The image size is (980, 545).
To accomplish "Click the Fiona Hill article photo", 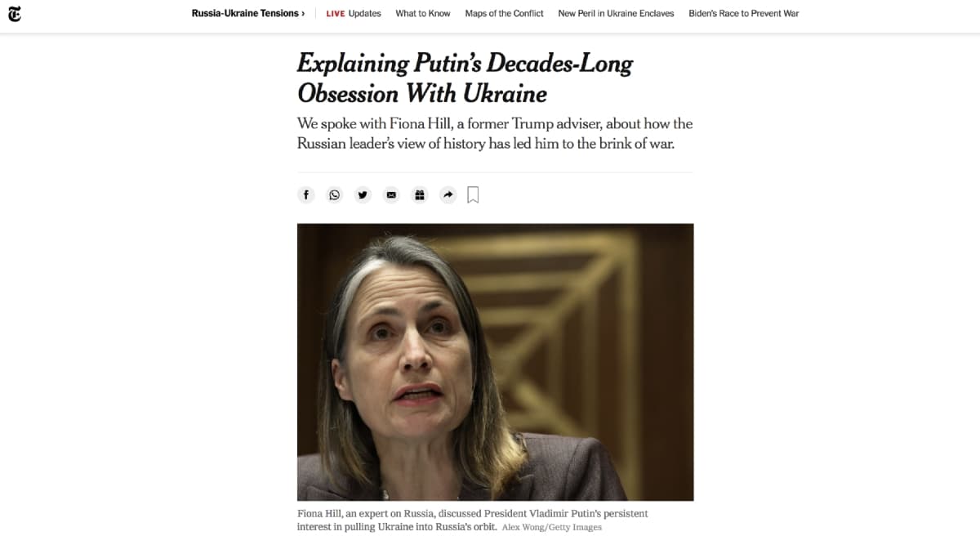I will (x=495, y=362).
